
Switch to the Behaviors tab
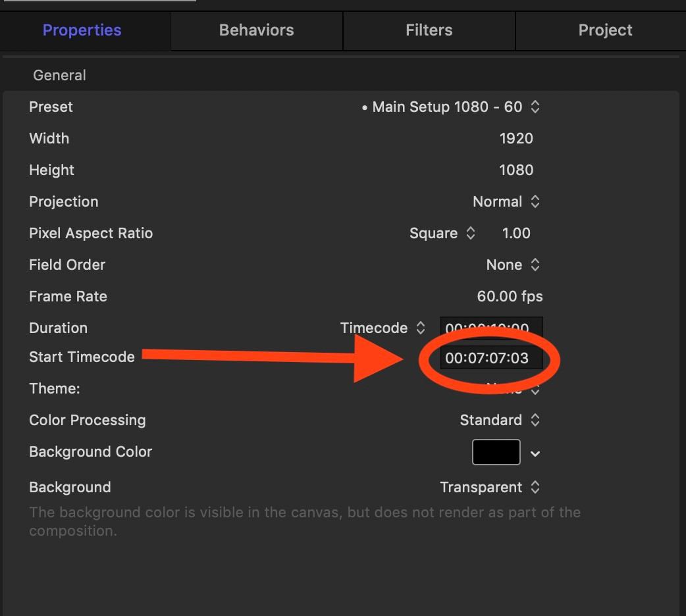[256, 30]
